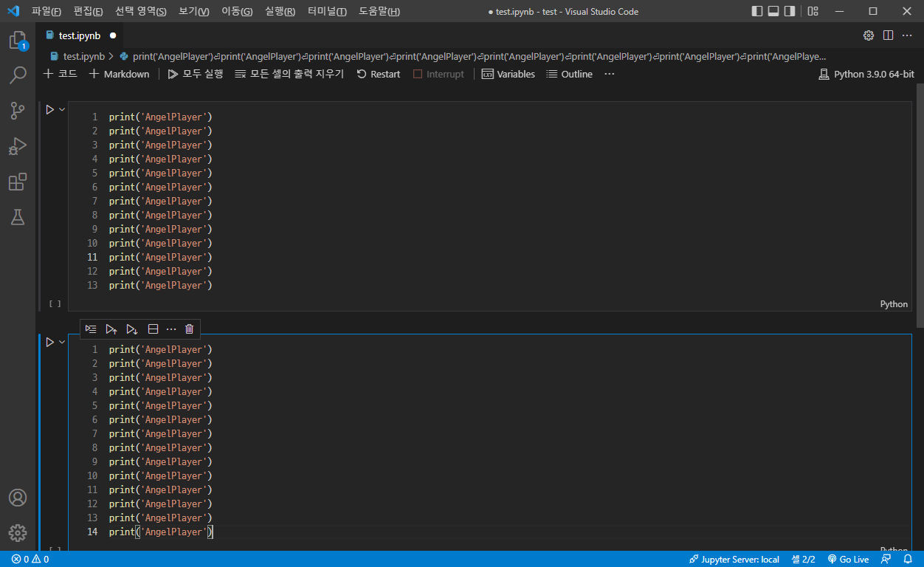Open errors and warnings status item
924x567 pixels.
[x=30, y=559]
